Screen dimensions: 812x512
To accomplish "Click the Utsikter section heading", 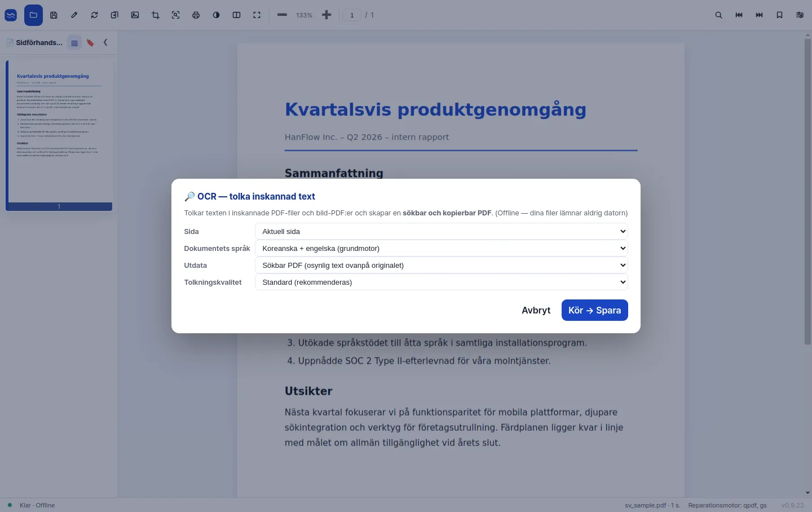I will click(x=308, y=391).
